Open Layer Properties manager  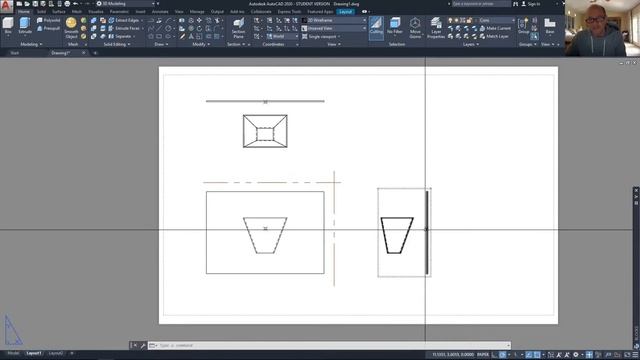coord(436,27)
